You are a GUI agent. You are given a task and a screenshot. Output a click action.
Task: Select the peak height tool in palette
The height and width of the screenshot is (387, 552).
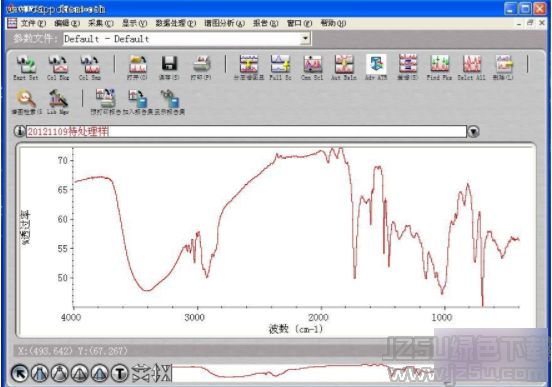(x=80, y=373)
